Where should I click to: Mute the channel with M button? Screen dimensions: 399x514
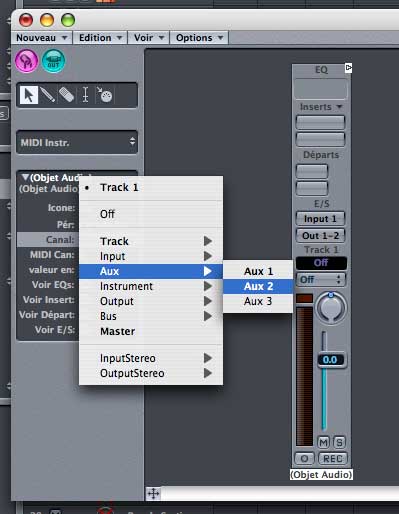pos(323,442)
